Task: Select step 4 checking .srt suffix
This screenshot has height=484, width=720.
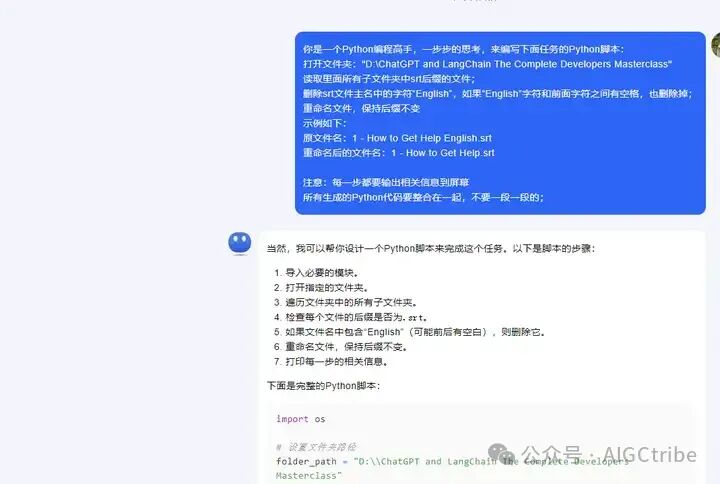Action: (351, 317)
